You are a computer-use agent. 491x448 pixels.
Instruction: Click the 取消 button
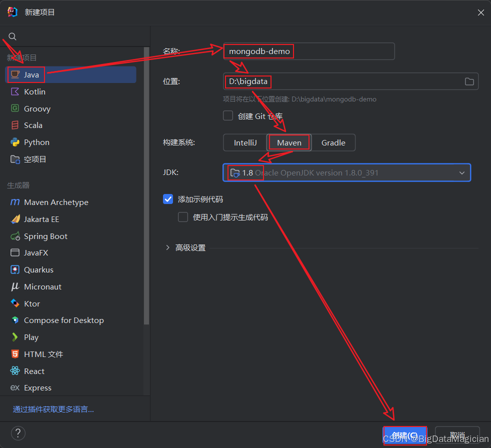click(x=457, y=435)
